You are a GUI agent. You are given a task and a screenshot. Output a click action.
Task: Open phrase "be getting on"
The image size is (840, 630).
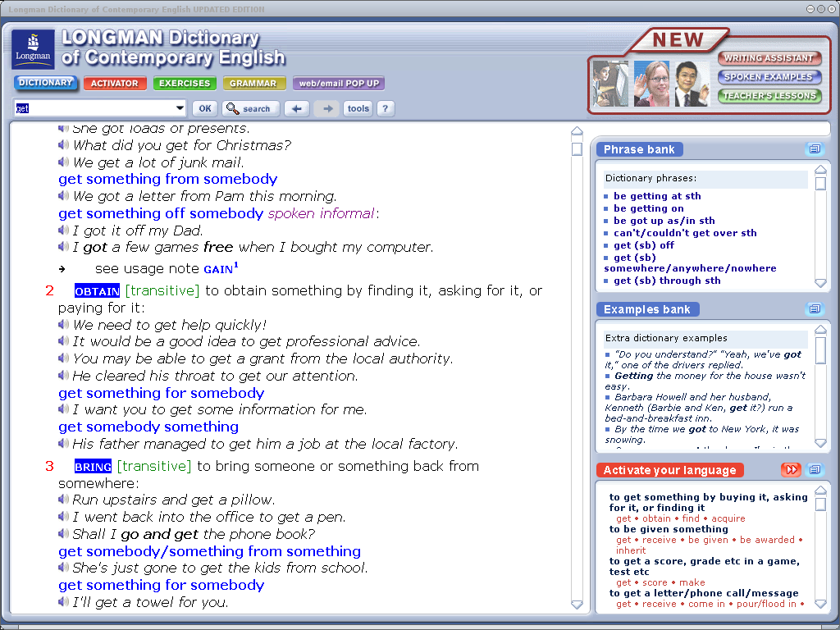649,208
